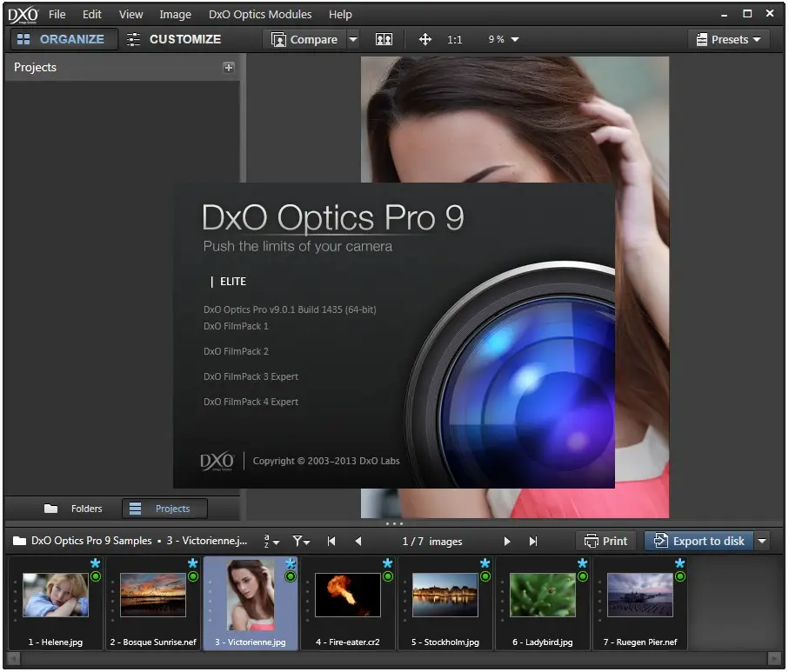Open the Presets dropdown
Screen dimensions: 789x672
[729, 39]
